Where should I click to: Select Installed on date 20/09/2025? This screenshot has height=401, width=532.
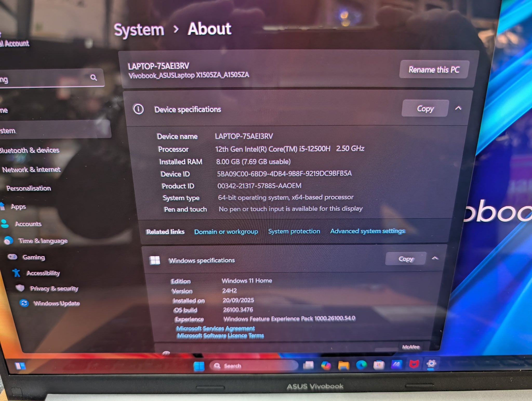pos(238,300)
